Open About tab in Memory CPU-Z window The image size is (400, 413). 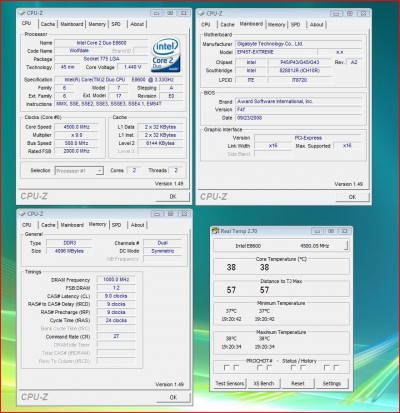pos(138,225)
